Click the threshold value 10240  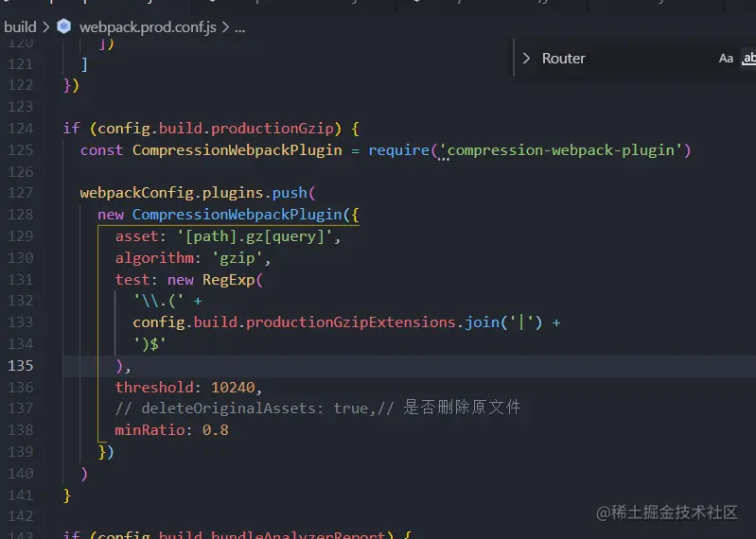click(233, 388)
